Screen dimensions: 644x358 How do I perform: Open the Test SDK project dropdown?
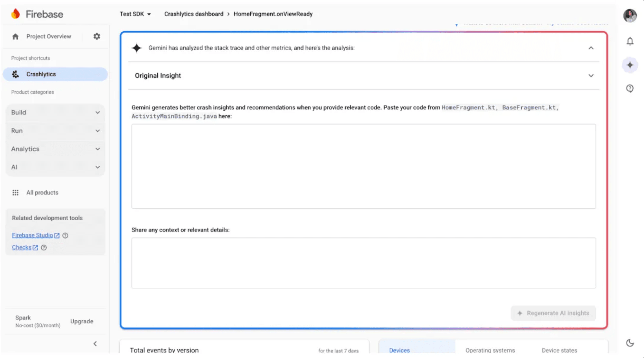click(135, 14)
